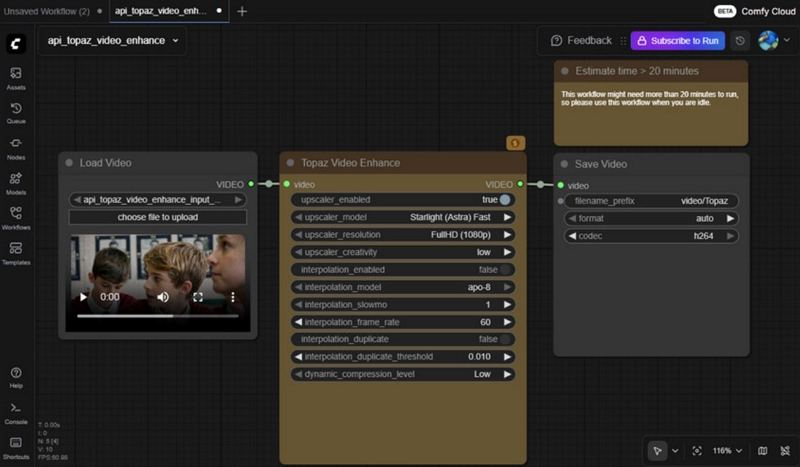Image resolution: width=800 pixels, height=467 pixels.
Task: Collapse the Topaz Video Enhance node dot
Action: click(x=290, y=163)
